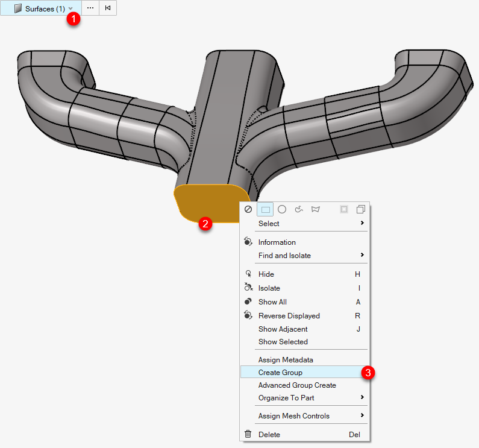Click Show All in the context menu
479x448 pixels.
pos(272,302)
